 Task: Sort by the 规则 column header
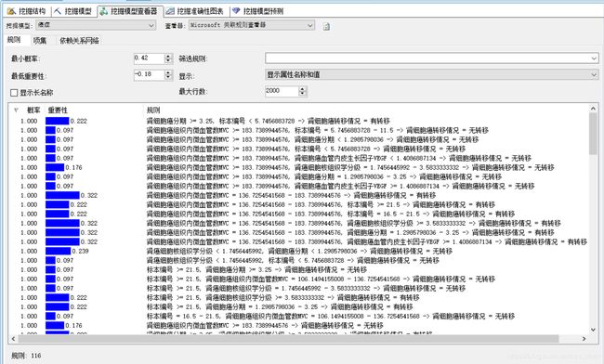tap(153, 110)
